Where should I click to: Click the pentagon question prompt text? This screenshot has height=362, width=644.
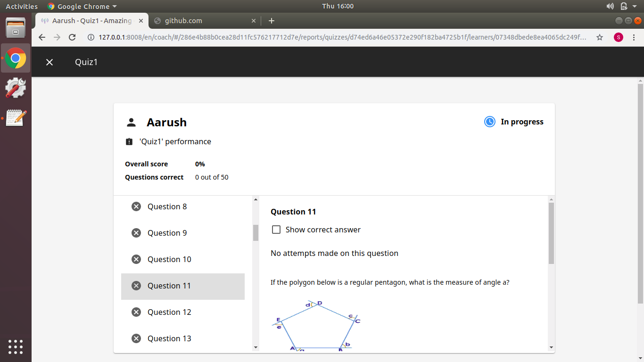390,282
